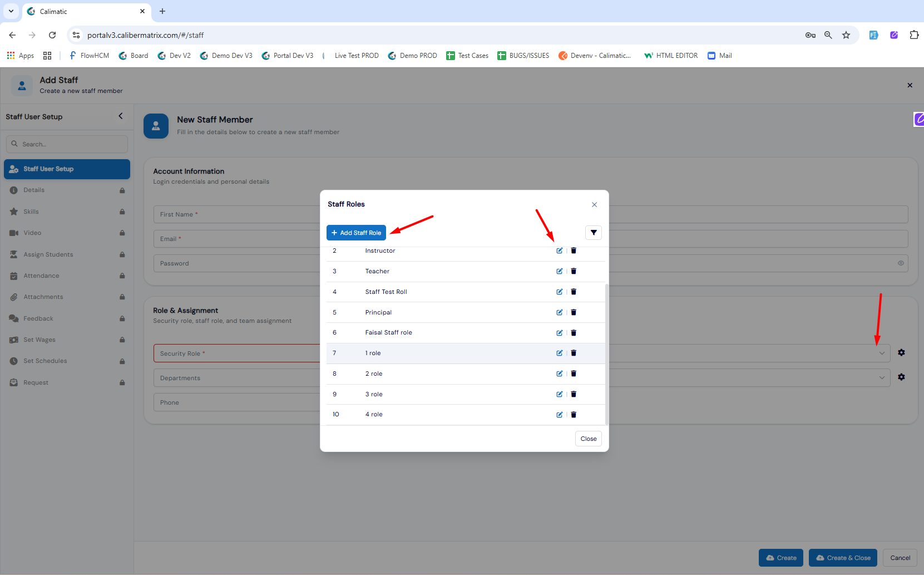This screenshot has height=575, width=924.
Task: Edit the '3 role' entry
Action: click(x=559, y=394)
